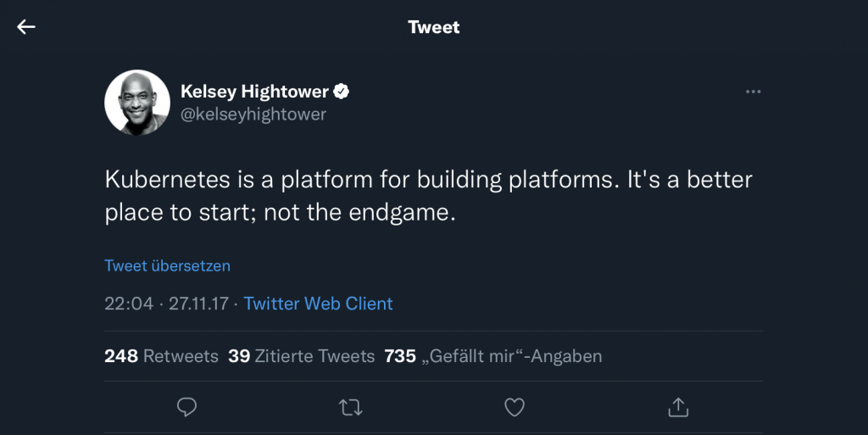Click the 27.11.17 date

click(x=198, y=304)
